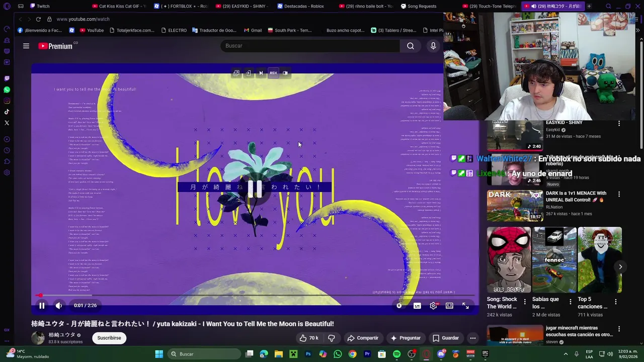
Task: Start voice search with the microphone icon
Action: click(x=433, y=46)
